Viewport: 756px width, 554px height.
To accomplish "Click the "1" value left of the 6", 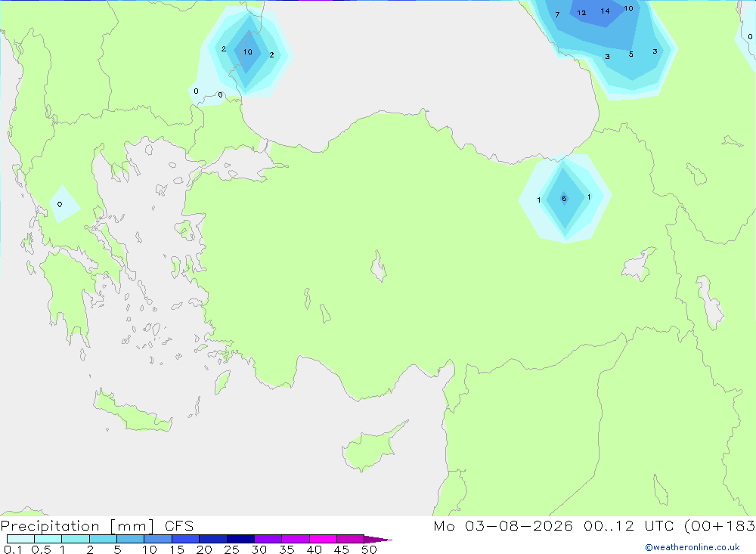I will (539, 200).
